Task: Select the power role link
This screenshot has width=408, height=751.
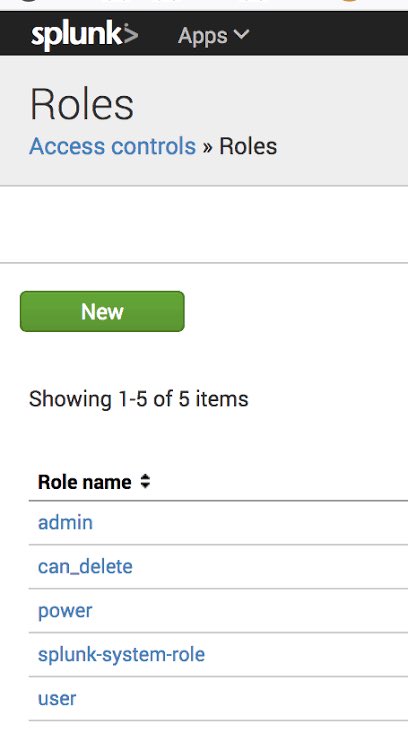Action: [x=65, y=611]
